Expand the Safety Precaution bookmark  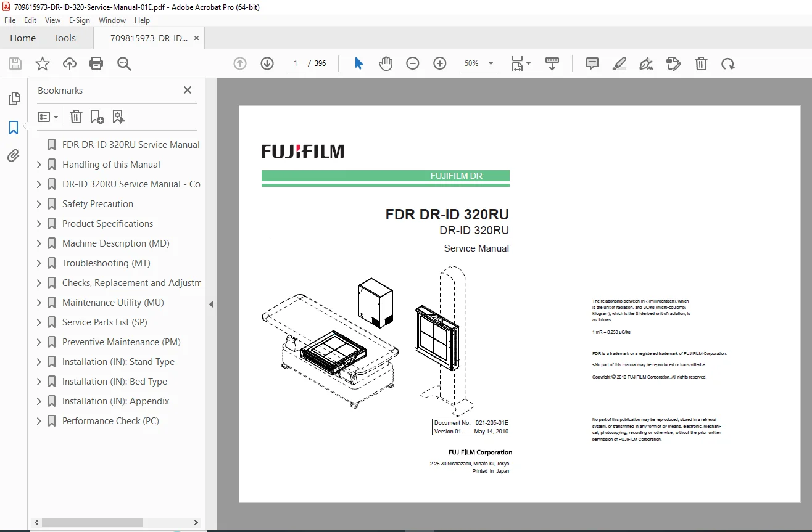39,204
